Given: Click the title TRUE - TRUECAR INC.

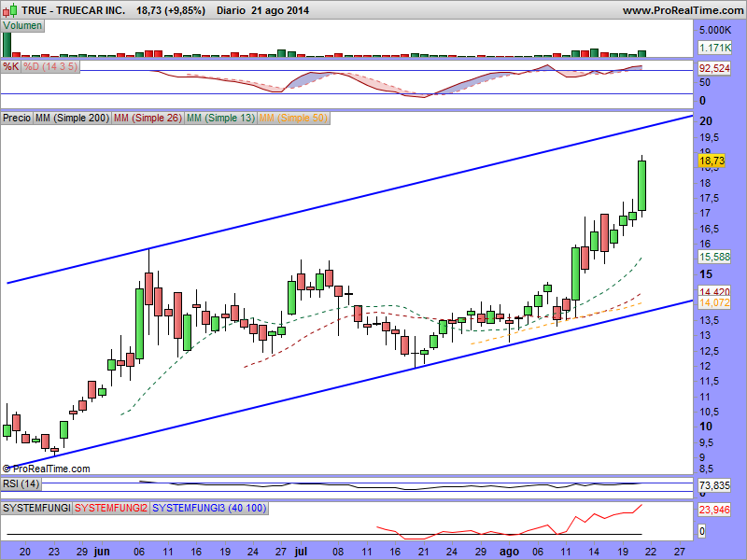Looking at the screenshot, I should tap(74, 10).
